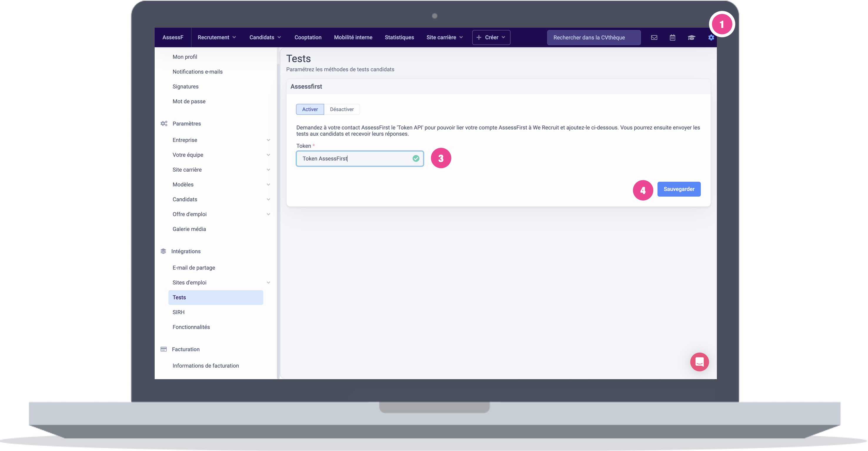Select the Activer toggle option
Viewport: 868px width, 451px height.
(x=310, y=109)
